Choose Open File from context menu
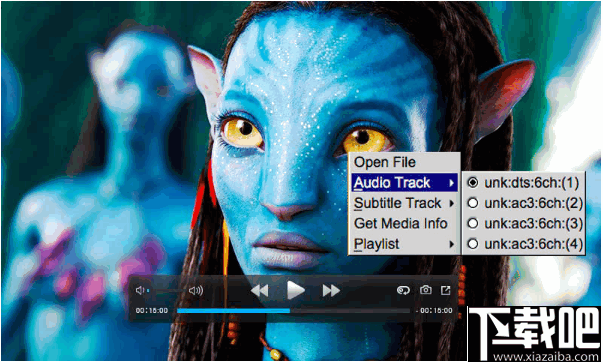Image resolution: width=603 pixels, height=362 pixels. 404,162
